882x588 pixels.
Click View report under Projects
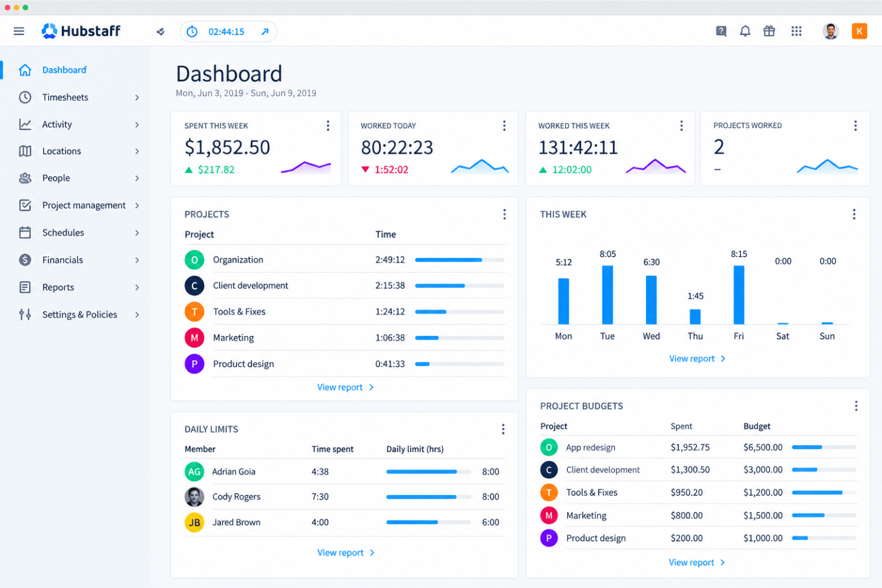click(x=346, y=387)
